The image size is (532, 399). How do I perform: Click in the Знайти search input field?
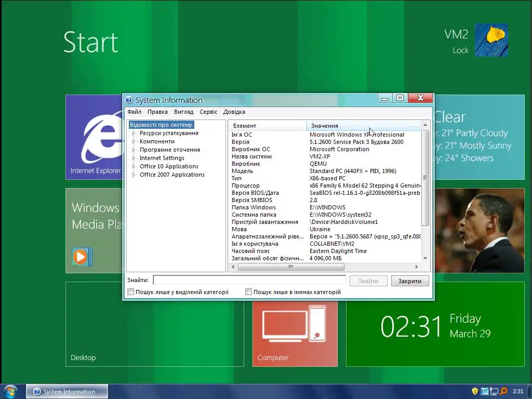tap(249, 280)
